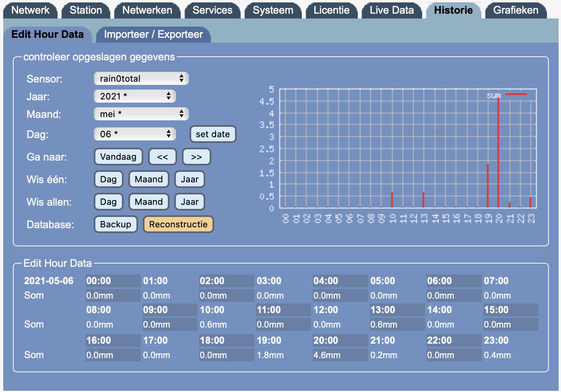
Task: Open the Netwerken tab
Action: (147, 10)
